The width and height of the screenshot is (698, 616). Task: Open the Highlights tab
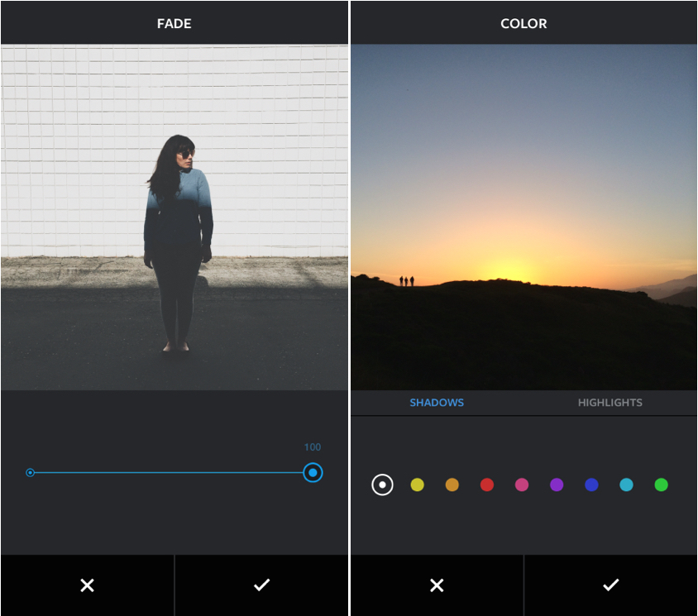pyautogui.click(x=610, y=403)
